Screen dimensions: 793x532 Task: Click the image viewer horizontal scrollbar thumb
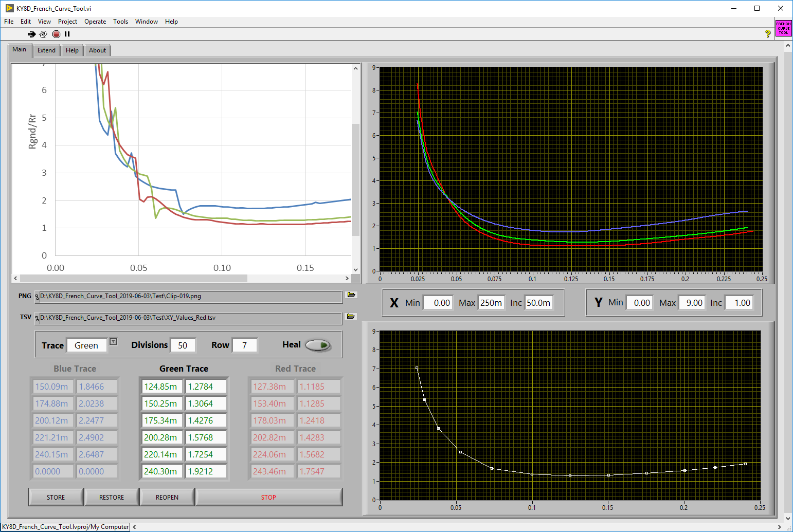click(134, 278)
